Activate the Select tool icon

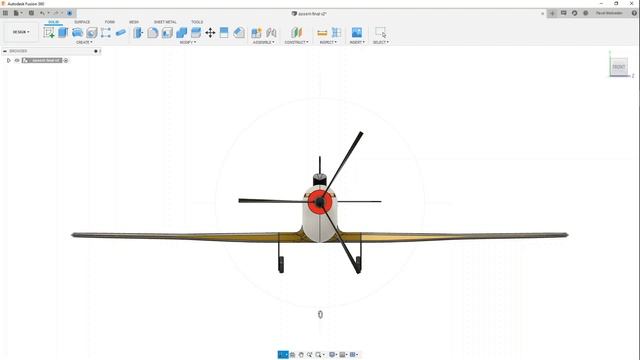point(380,32)
